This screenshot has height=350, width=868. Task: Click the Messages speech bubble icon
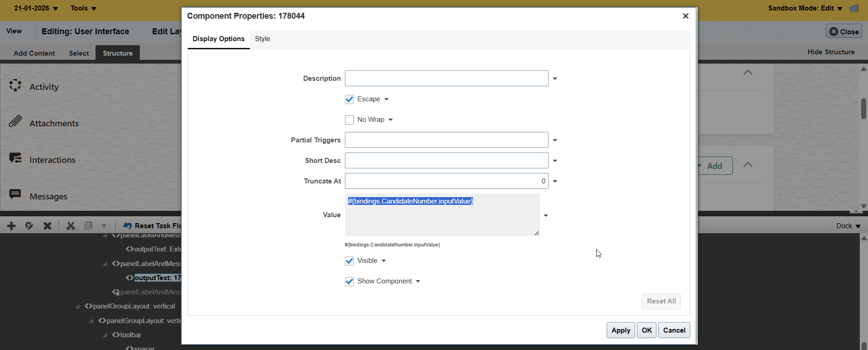click(x=16, y=195)
